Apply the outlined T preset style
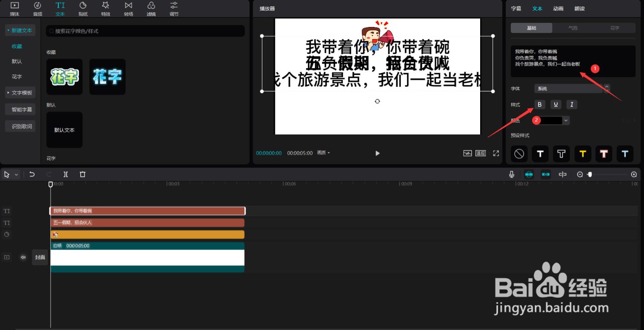This screenshot has width=644, height=330. pos(561,154)
